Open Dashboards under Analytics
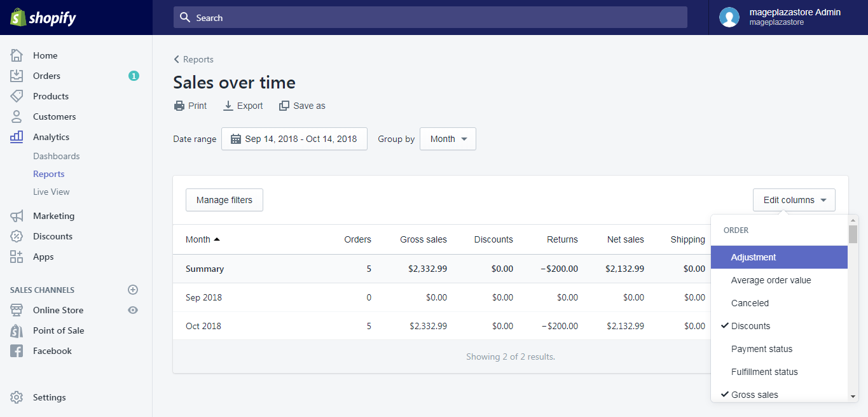Viewport: 868px width, 417px height. pyautogui.click(x=57, y=156)
